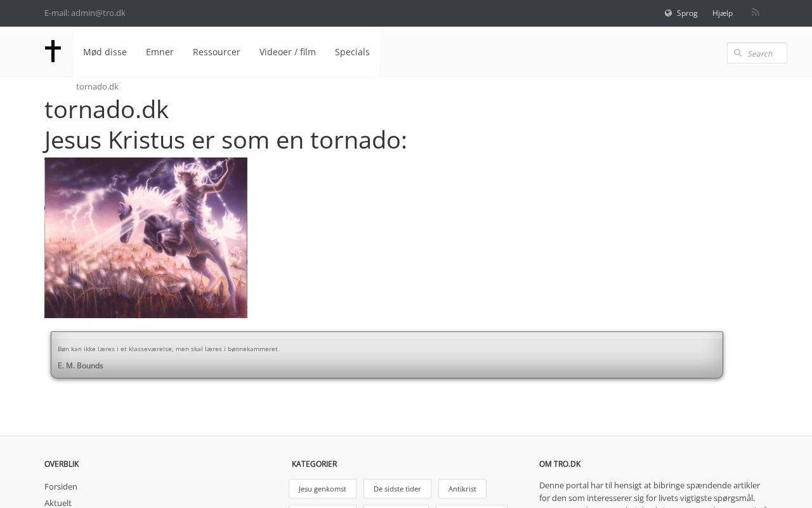Focus the Search input field

[757, 53]
